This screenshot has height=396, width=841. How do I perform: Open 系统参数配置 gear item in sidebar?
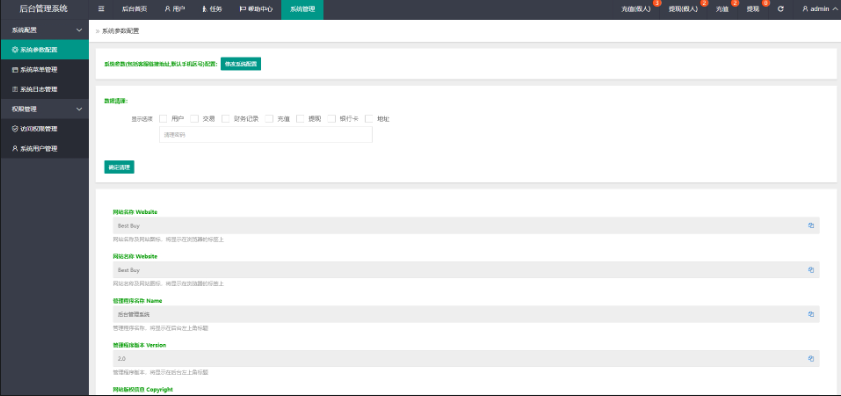(x=45, y=49)
